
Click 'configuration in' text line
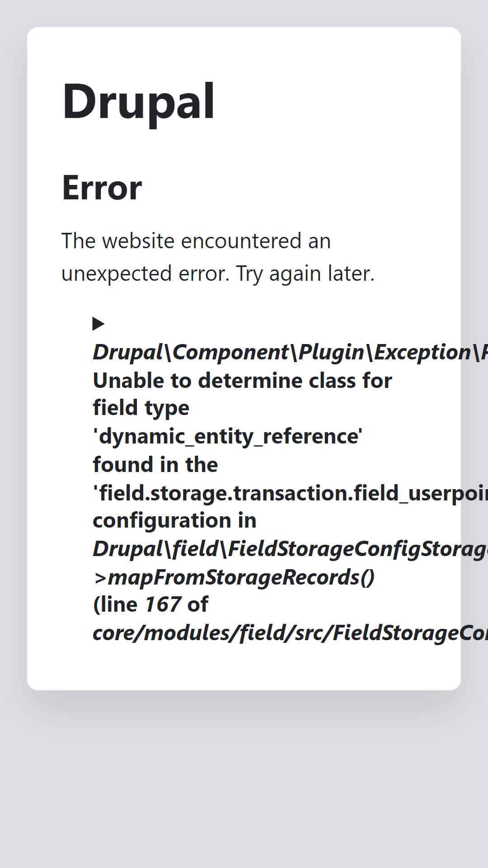[174, 521]
